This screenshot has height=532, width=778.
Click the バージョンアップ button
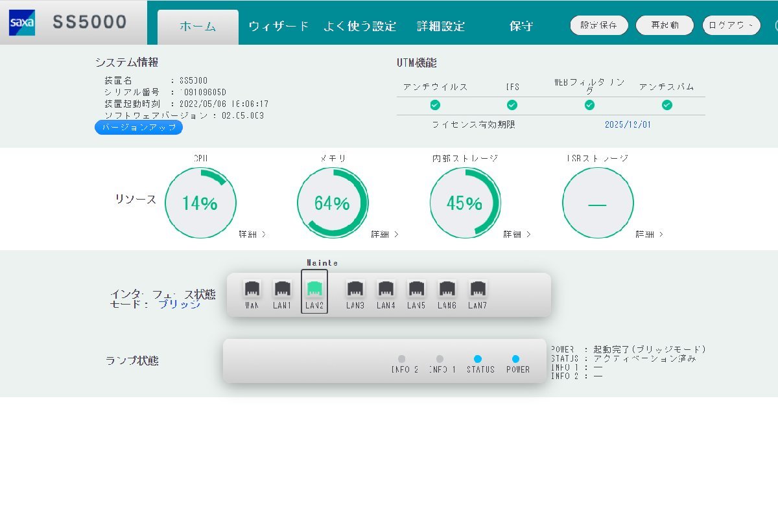pos(139,128)
